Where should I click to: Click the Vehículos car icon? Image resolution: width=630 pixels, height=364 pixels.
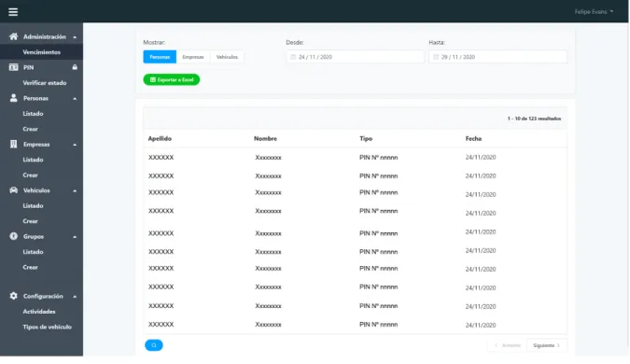pos(13,190)
